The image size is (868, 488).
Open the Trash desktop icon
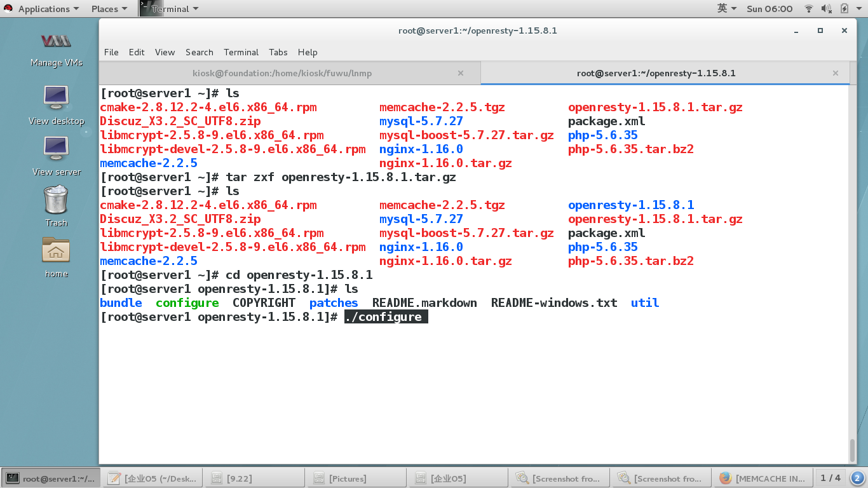pyautogui.click(x=56, y=206)
